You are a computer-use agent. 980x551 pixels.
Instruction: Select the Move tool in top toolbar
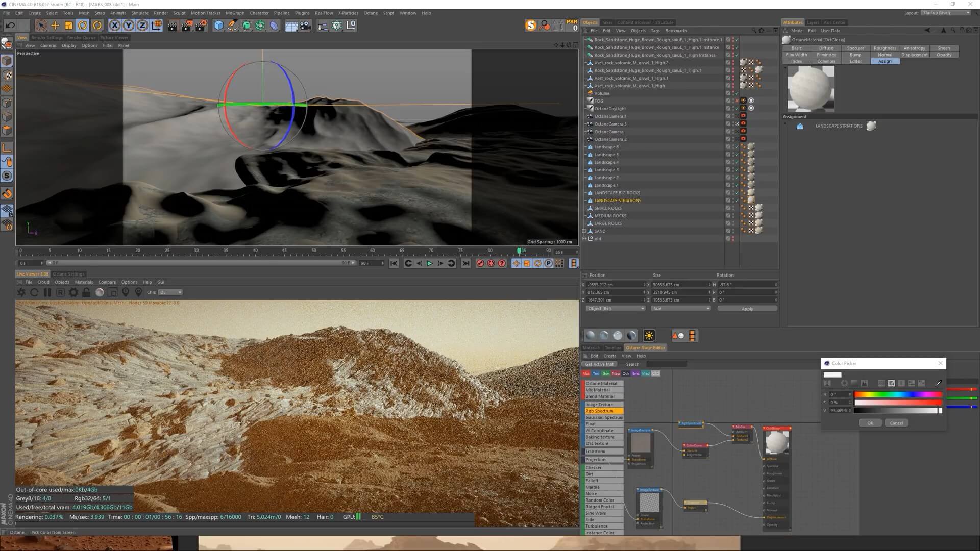click(x=55, y=26)
